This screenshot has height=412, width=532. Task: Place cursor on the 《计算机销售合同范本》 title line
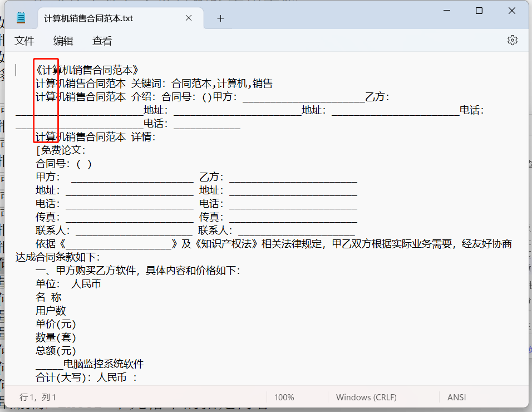click(x=87, y=70)
